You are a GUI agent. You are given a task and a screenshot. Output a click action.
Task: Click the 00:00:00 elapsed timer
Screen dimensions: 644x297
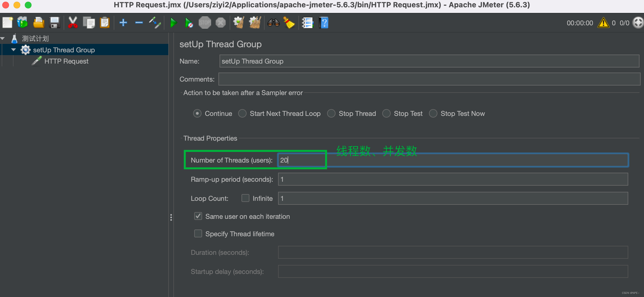click(580, 23)
